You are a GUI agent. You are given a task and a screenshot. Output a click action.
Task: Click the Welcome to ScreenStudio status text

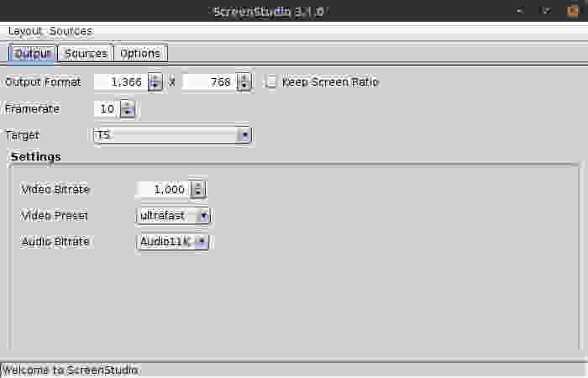point(70,370)
